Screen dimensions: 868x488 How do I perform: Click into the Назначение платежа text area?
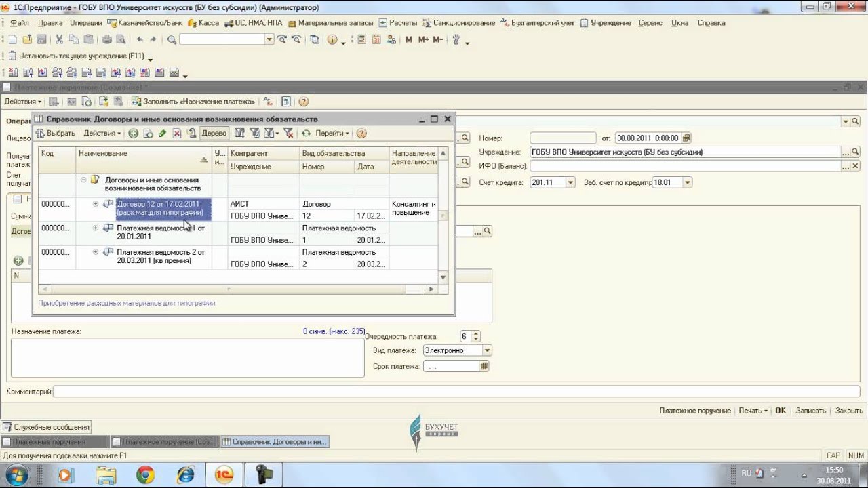point(187,358)
